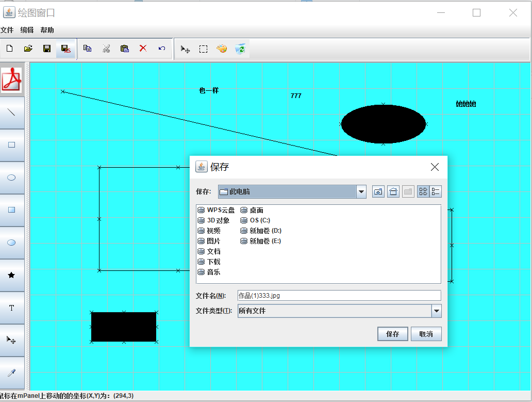Select the hollow ellipse tool

[x=12, y=178]
